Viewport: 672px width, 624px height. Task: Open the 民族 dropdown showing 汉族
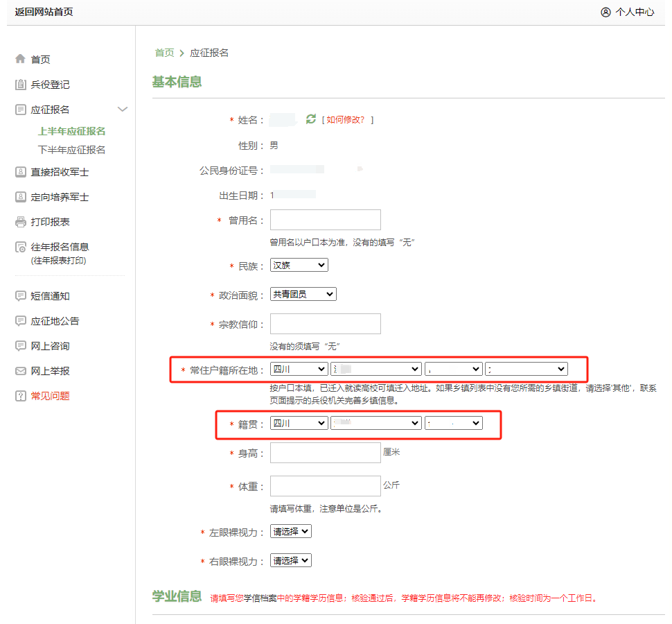click(299, 265)
